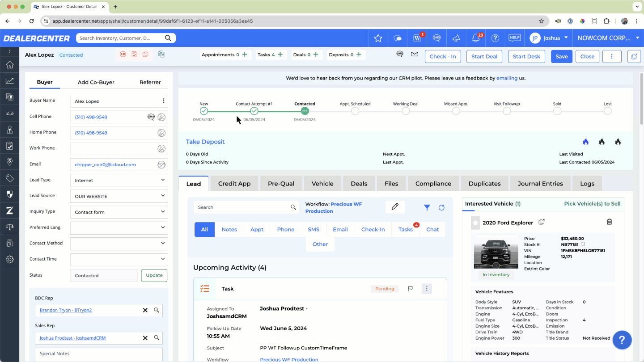This screenshot has height=362, width=644.
Task: Click the Update status button
Action: [154, 275]
